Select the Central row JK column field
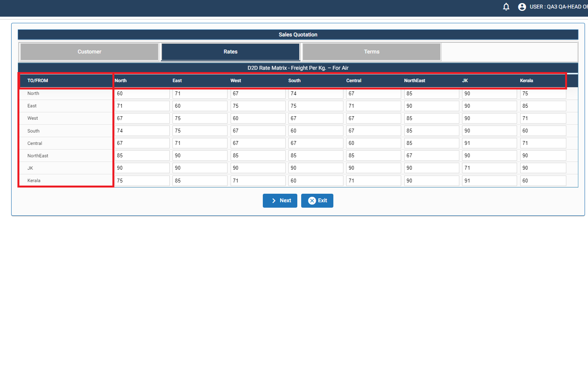The height and width of the screenshot is (370, 588). 489,143
